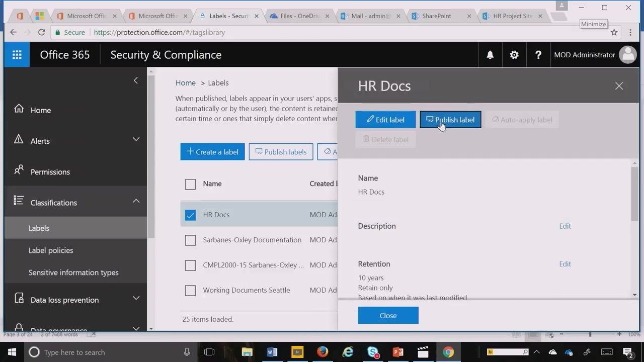Go back in the browser

tap(14, 32)
